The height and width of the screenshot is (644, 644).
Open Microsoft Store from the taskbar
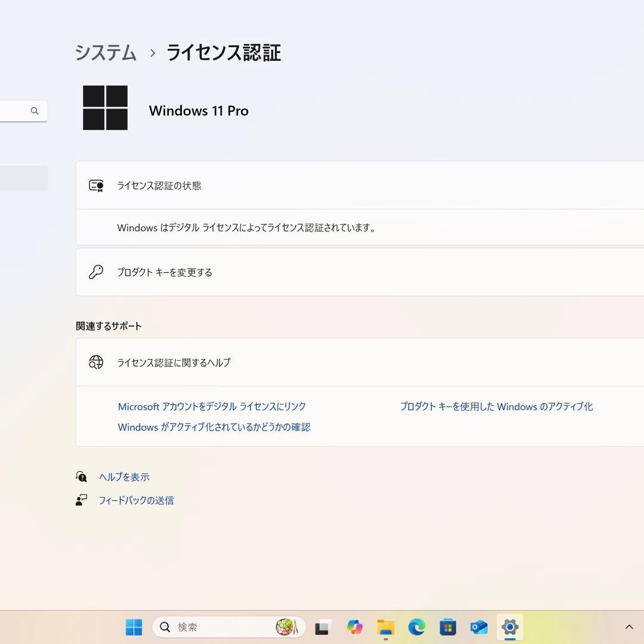[447, 627]
